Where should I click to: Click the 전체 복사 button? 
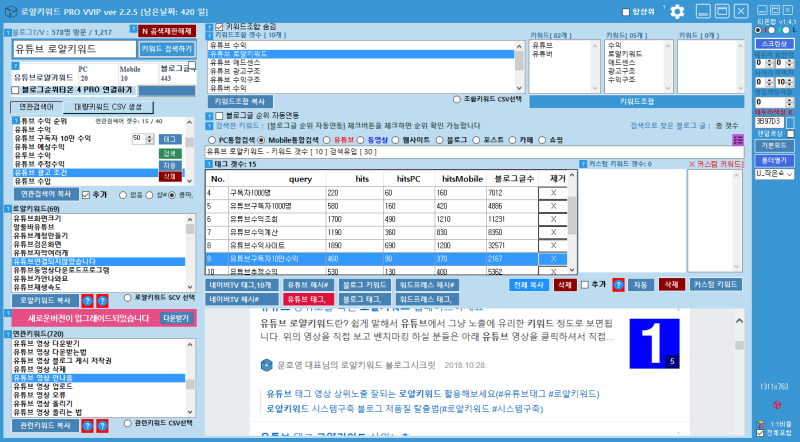pos(529,285)
